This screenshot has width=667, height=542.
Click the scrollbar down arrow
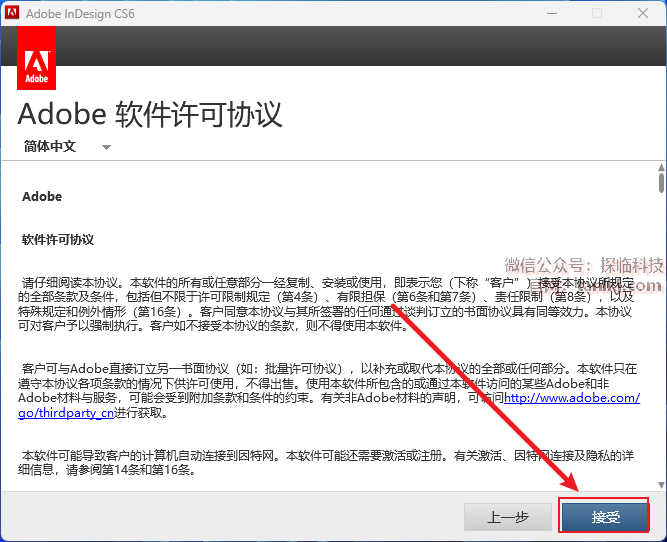[661, 485]
